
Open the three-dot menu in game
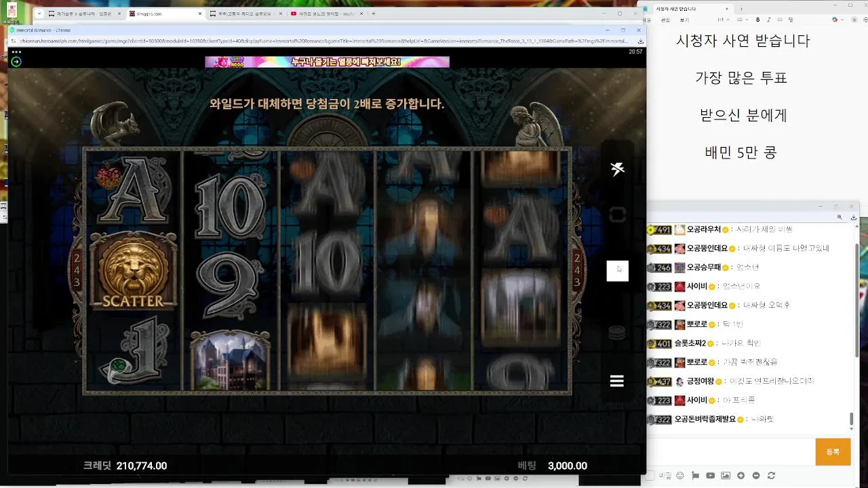pyautogui.click(x=16, y=52)
